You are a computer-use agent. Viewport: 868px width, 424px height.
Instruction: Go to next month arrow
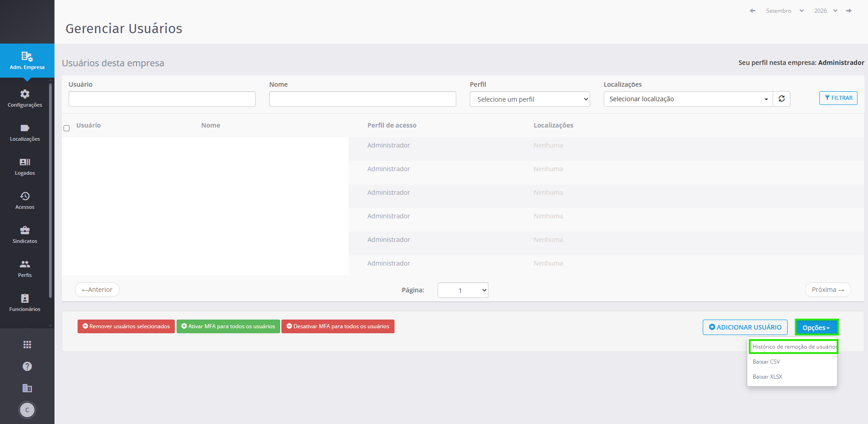click(x=849, y=11)
